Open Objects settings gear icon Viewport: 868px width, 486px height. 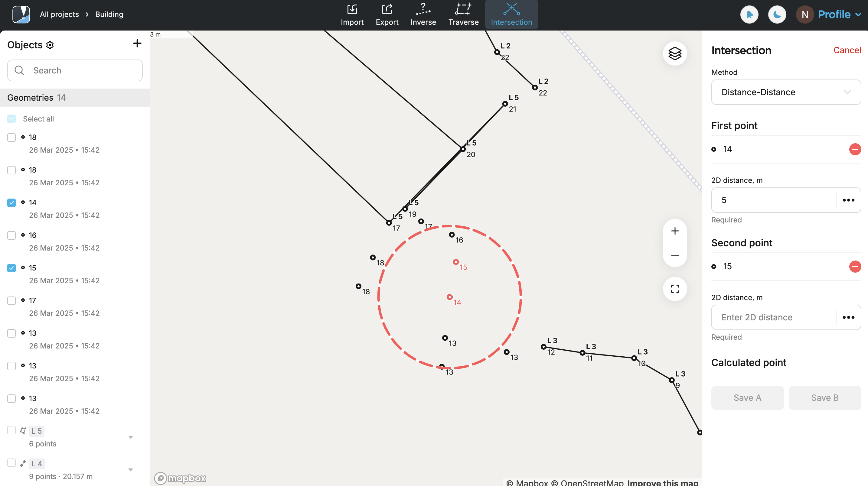pyautogui.click(x=50, y=45)
